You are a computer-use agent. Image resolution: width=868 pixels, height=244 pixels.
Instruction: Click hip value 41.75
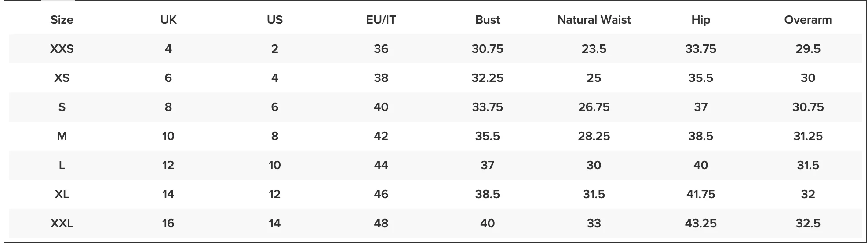700,194
